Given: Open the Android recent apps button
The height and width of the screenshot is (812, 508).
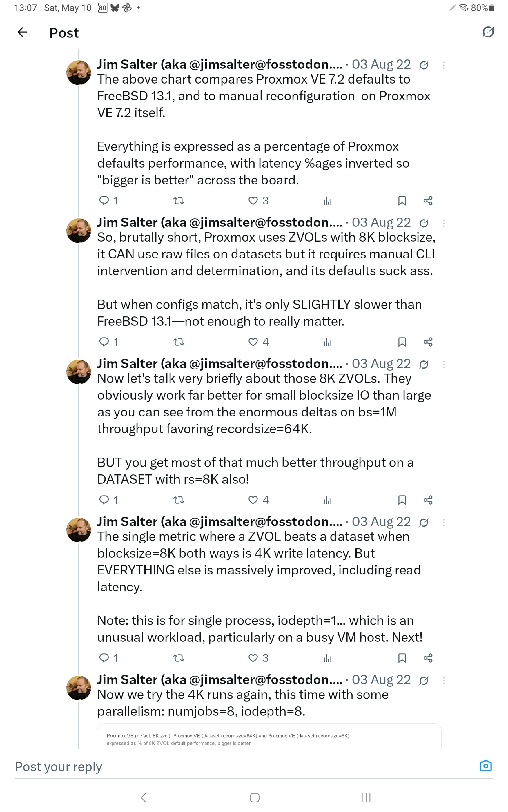Looking at the screenshot, I should point(366,797).
